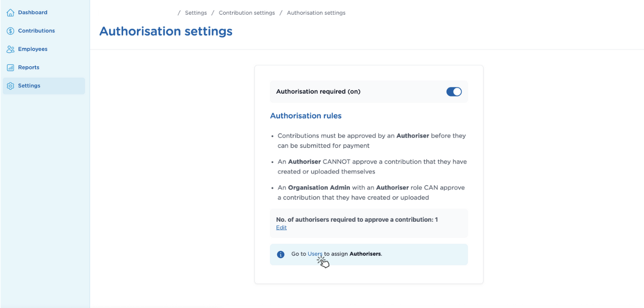Viewport: 644px width, 308px height.
Task: Select the Contributions dollar sign icon
Action: click(10, 30)
